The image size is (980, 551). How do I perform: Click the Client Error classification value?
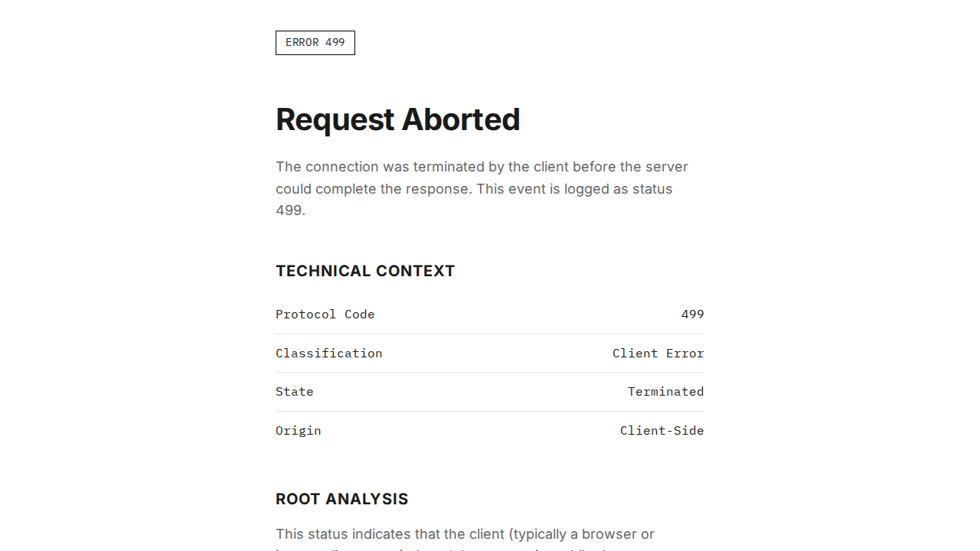coord(658,354)
